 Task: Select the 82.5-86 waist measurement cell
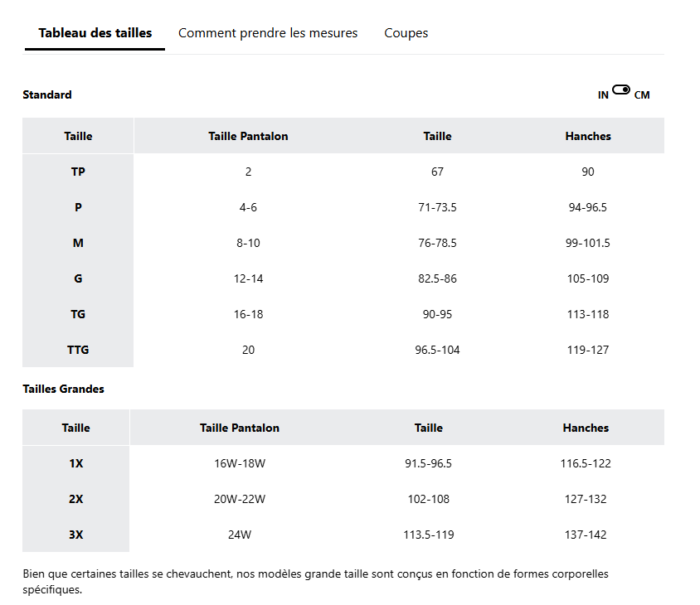(437, 278)
